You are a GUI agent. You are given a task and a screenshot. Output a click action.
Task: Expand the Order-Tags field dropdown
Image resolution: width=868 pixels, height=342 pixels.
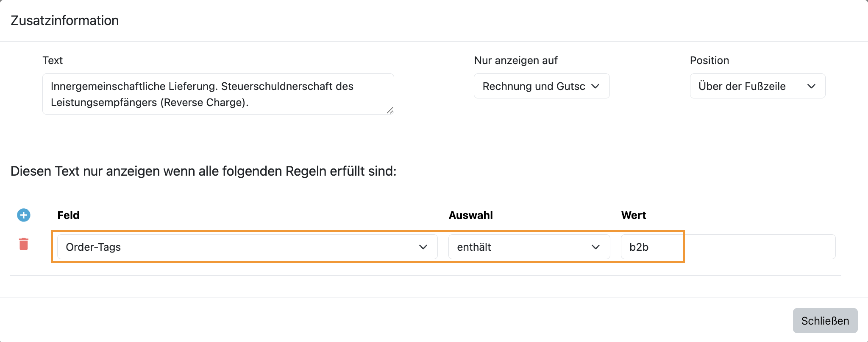248,247
